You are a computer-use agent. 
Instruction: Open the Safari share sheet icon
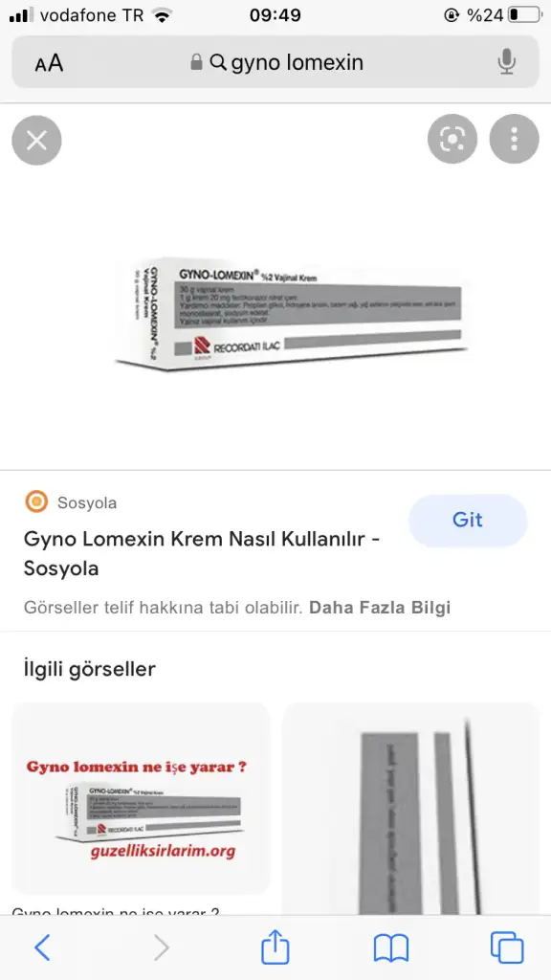click(275, 947)
